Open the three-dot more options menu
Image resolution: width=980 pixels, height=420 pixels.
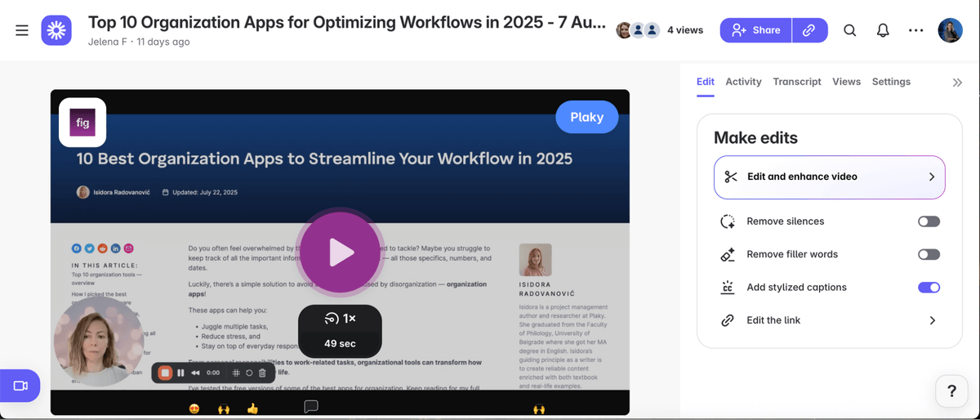pyautogui.click(x=915, y=30)
